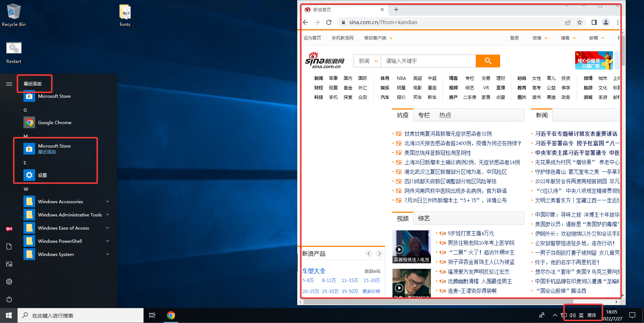Click the Chrome address bar URL
Image resolution: width=644 pixels, height=323 pixels.
pyautogui.click(x=383, y=22)
